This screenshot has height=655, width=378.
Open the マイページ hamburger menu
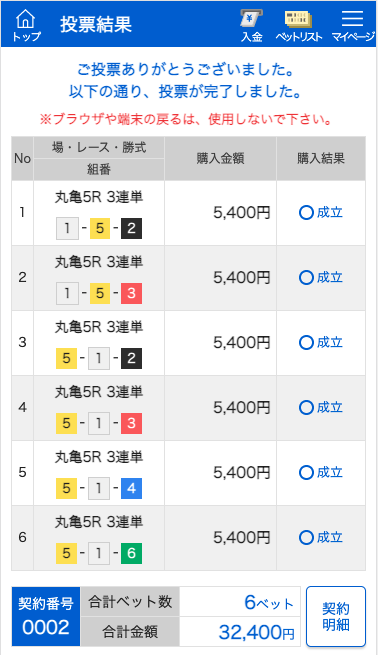coord(353,26)
